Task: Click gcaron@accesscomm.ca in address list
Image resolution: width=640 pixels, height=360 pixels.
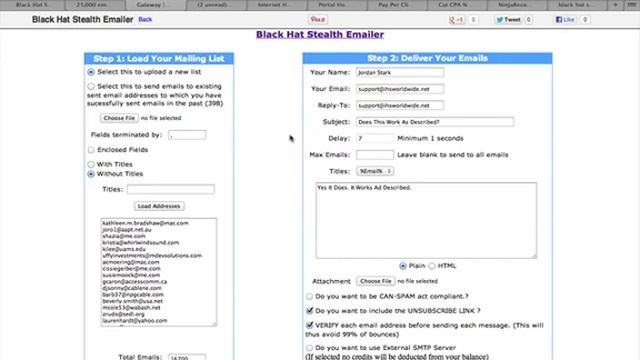Action: tap(134, 282)
